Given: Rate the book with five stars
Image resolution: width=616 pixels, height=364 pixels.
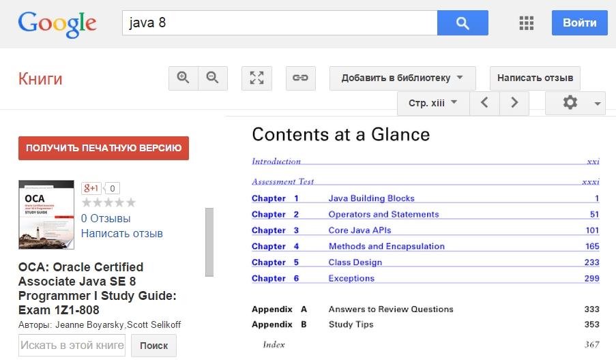Looking at the screenshot, I should pyautogui.click(x=130, y=202).
